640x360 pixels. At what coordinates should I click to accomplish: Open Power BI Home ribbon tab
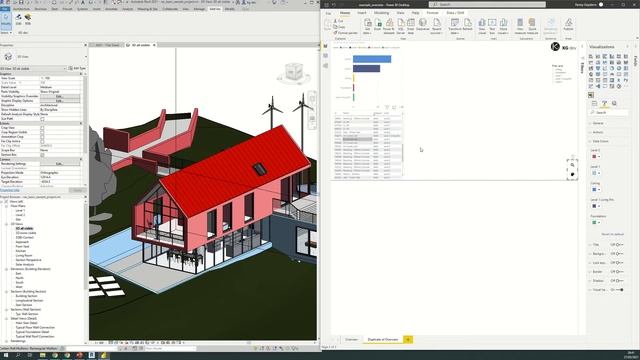tap(345, 13)
